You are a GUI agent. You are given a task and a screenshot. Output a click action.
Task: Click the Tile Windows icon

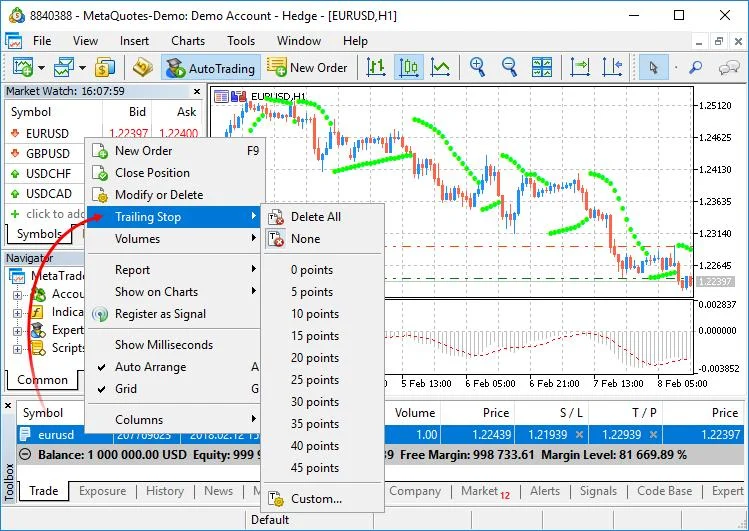(x=542, y=67)
